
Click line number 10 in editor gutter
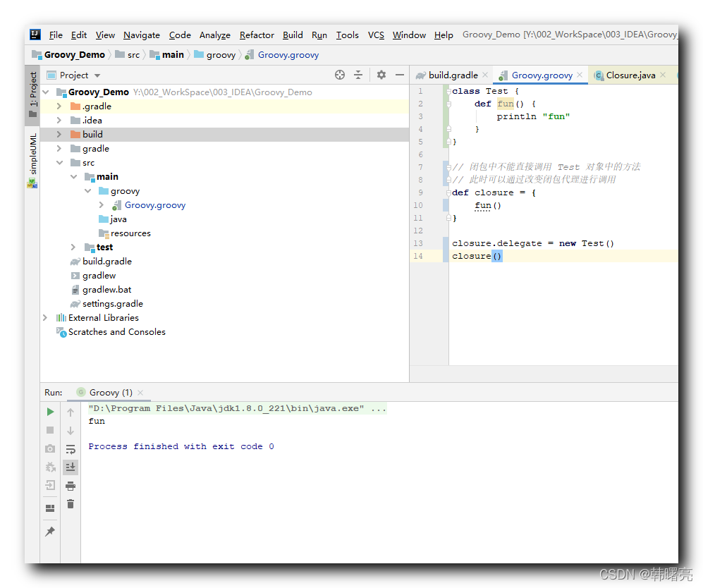(418, 205)
